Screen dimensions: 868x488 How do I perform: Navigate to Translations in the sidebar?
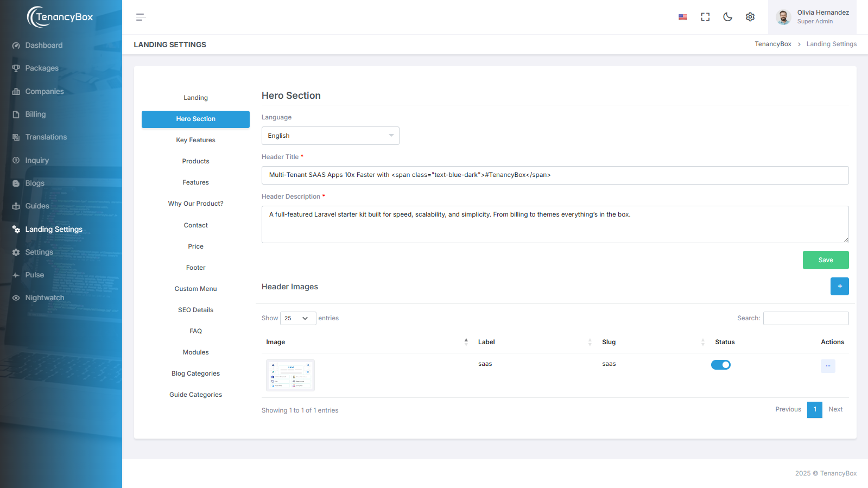pyautogui.click(x=46, y=137)
